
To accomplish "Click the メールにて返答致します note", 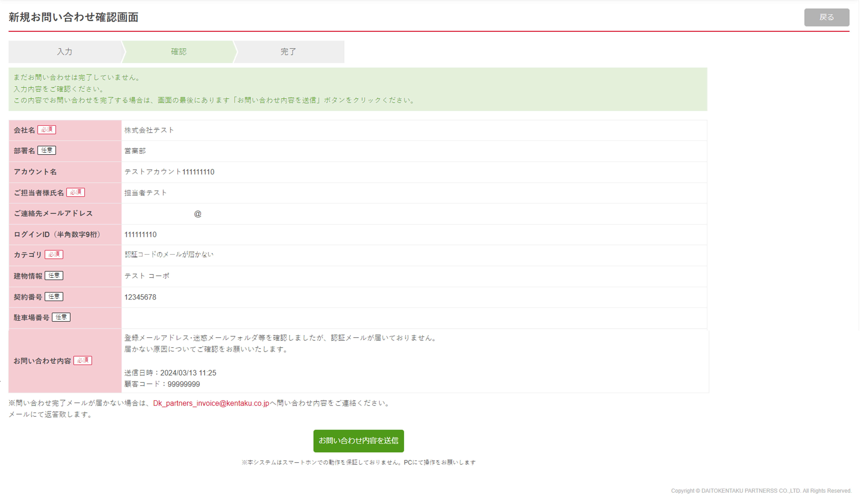I will (51, 415).
